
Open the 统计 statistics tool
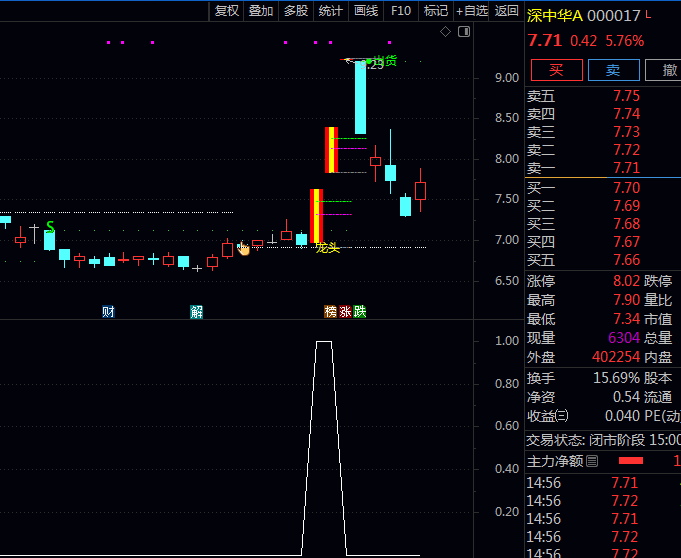(331, 10)
